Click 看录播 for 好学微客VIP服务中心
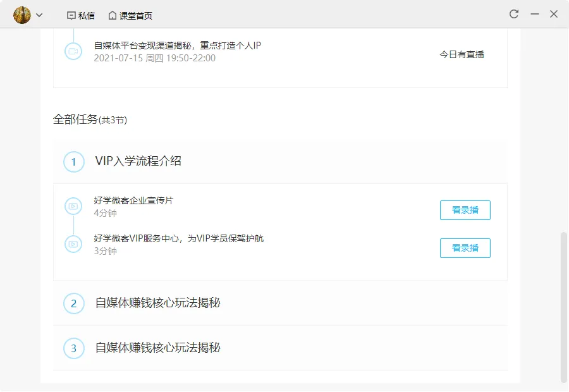This screenshot has width=569, height=392. tap(465, 248)
